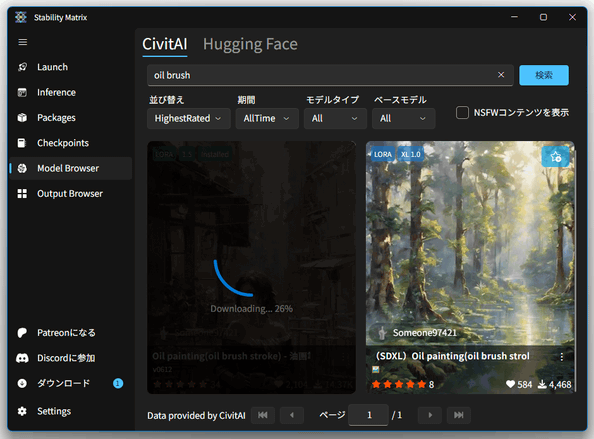Open the hamburger menu in the sidebar

(x=23, y=42)
